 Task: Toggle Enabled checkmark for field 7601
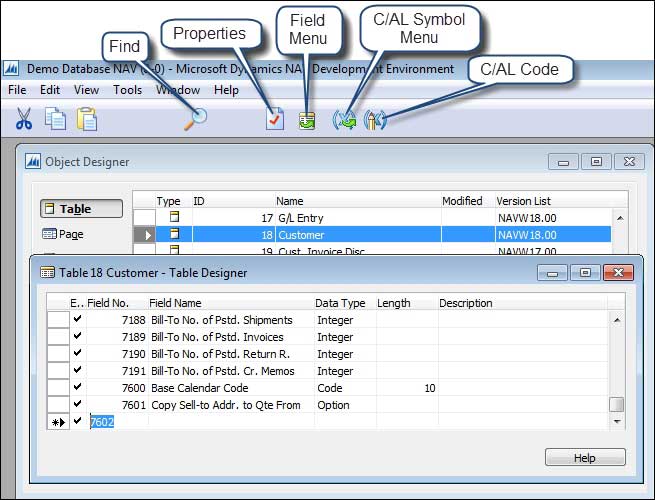[77, 404]
